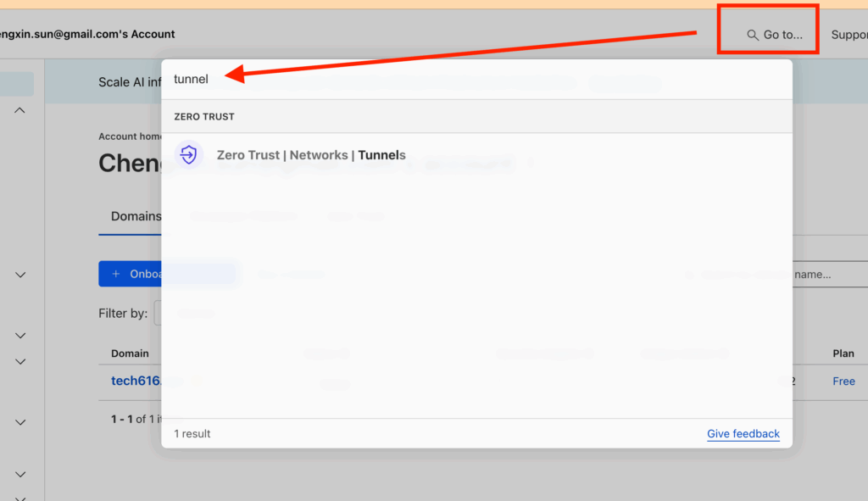Focus the search field containing "tunnel"

[476, 79]
